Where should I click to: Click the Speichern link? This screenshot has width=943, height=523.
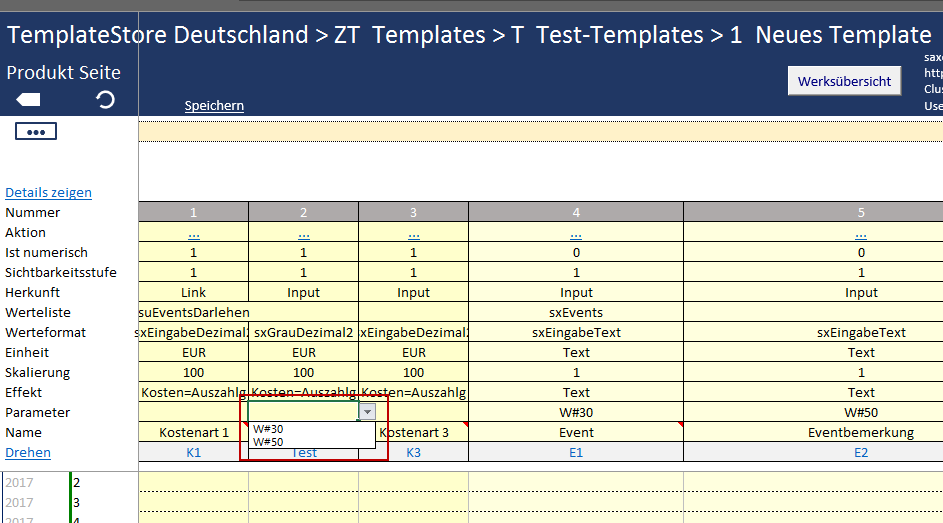214,106
